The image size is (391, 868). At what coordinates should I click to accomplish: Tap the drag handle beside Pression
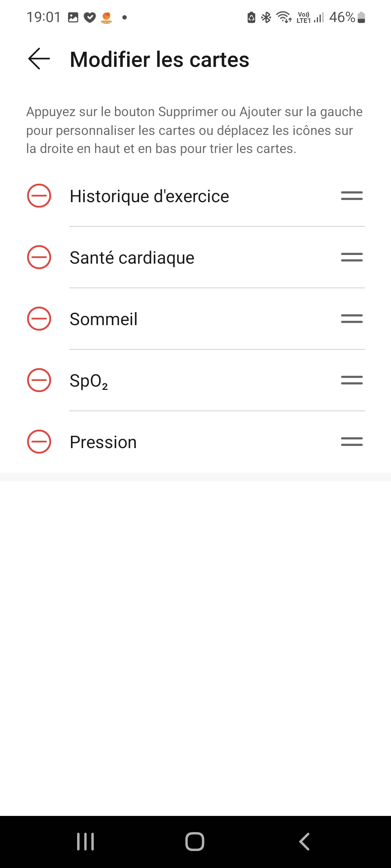352,442
